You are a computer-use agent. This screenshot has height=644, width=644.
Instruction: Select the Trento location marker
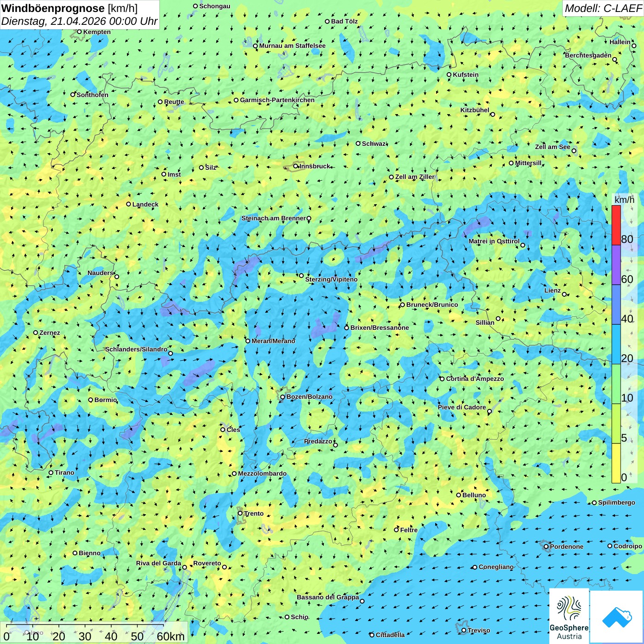[240, 513]
